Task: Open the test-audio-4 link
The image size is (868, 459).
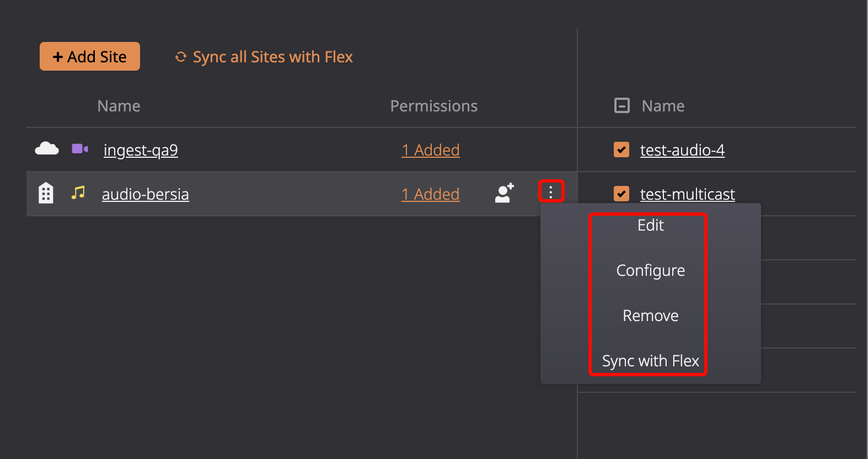Action: pos(682,150)
